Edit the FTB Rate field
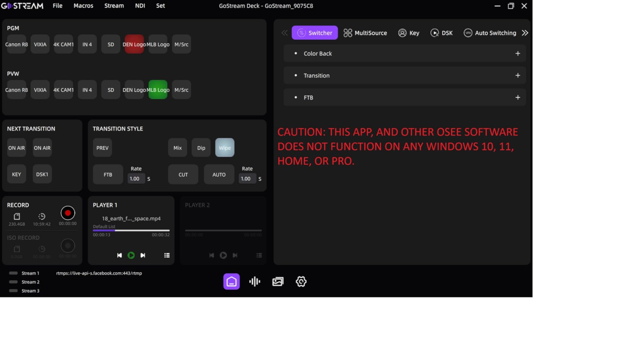Screen dimensions: 644x362 coord(136,179)
